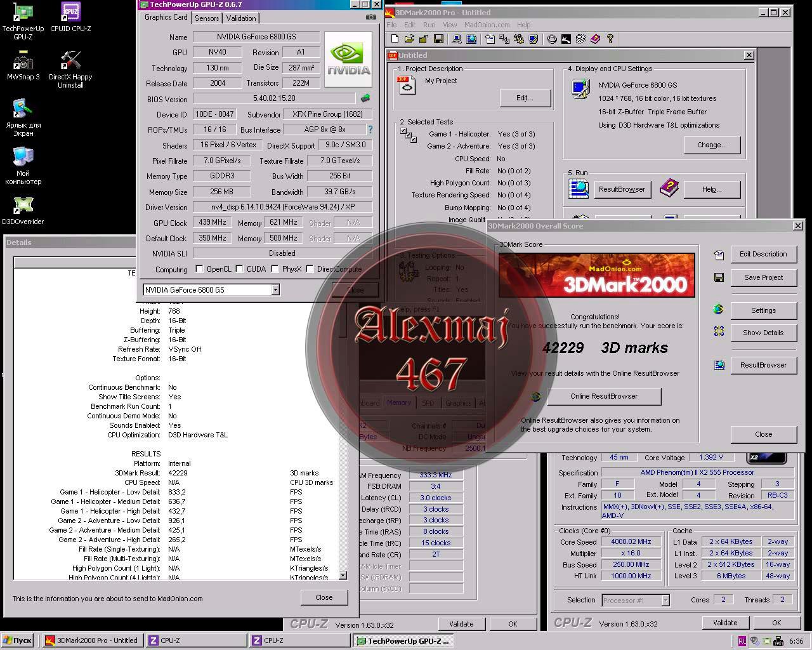Screen dimensions: 812x650
Task: Click Edit... button in Project Description
Action: 525,98
